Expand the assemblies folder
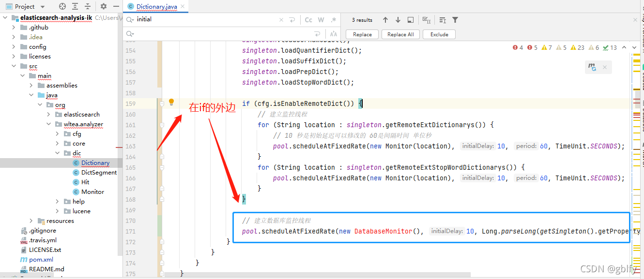644x279 pixels. click(x=31, y=86)
